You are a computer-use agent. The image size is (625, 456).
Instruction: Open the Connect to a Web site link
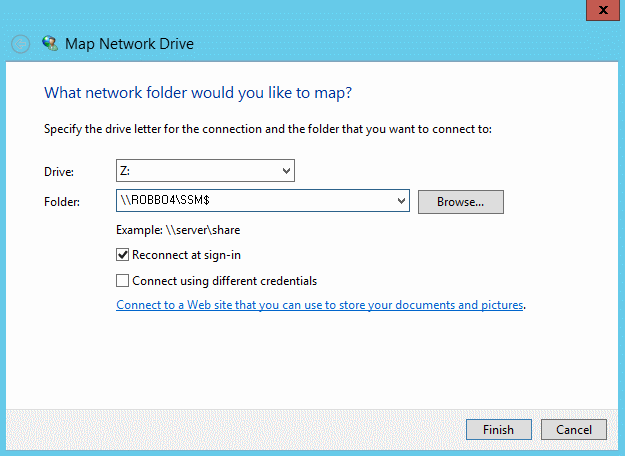tap(319, 305)
